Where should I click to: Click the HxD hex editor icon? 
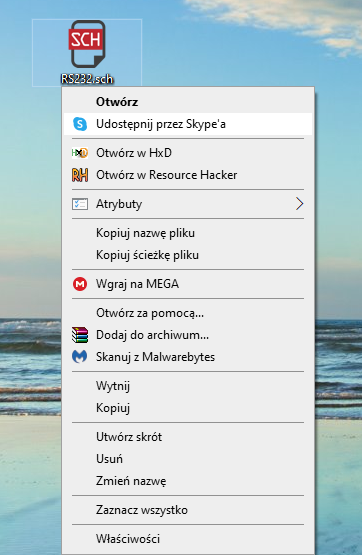pos(80,153)
